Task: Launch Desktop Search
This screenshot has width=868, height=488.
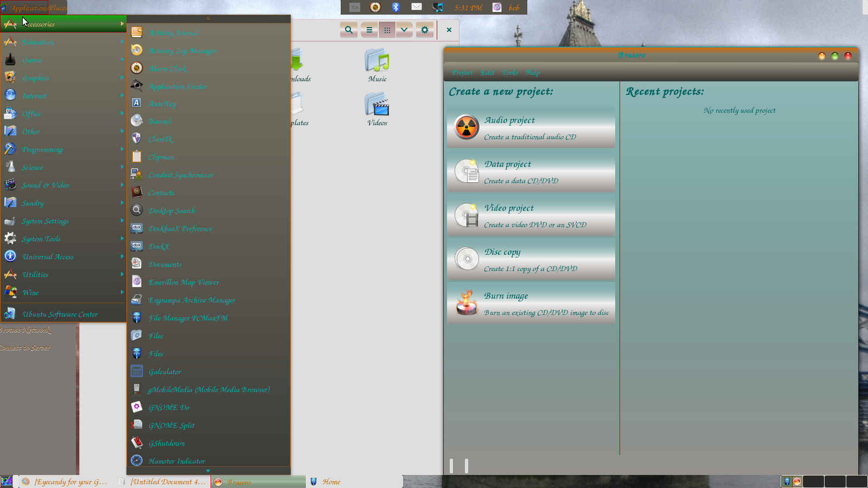Action: (x=208, y=210)
